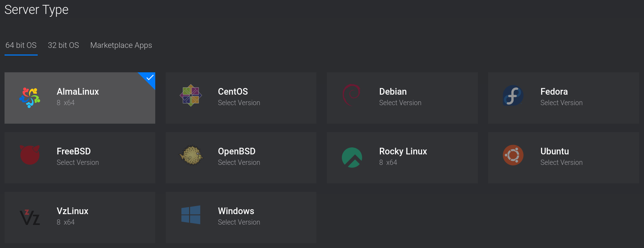Click the OpenBSD pufferfish logo
This screenshot has height=248, width=644.
(191, 155)
